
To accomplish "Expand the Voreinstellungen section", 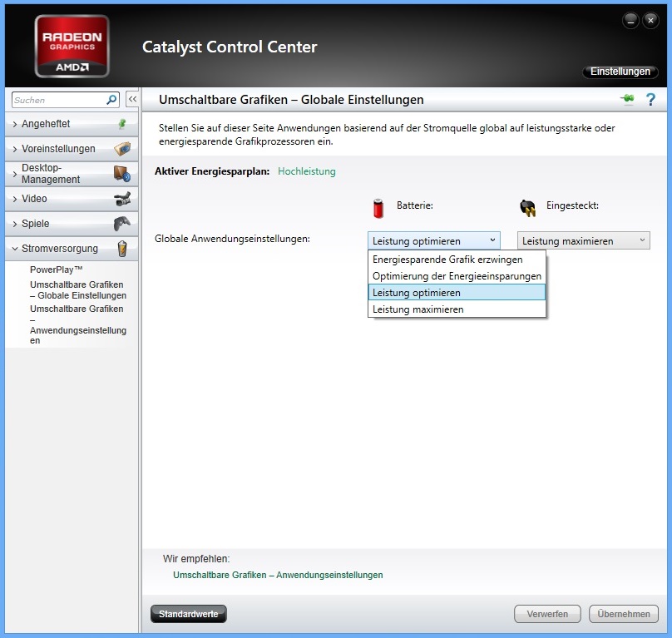I will point(15,149).
